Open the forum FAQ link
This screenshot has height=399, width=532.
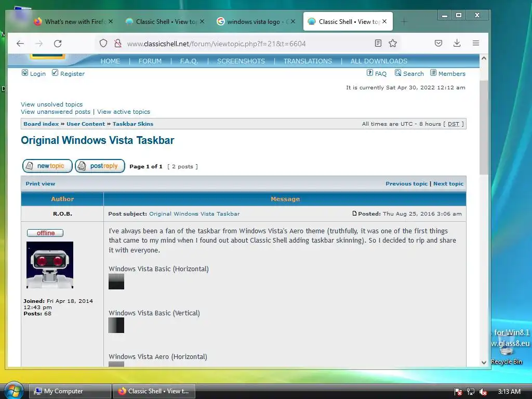coord(381,74)
